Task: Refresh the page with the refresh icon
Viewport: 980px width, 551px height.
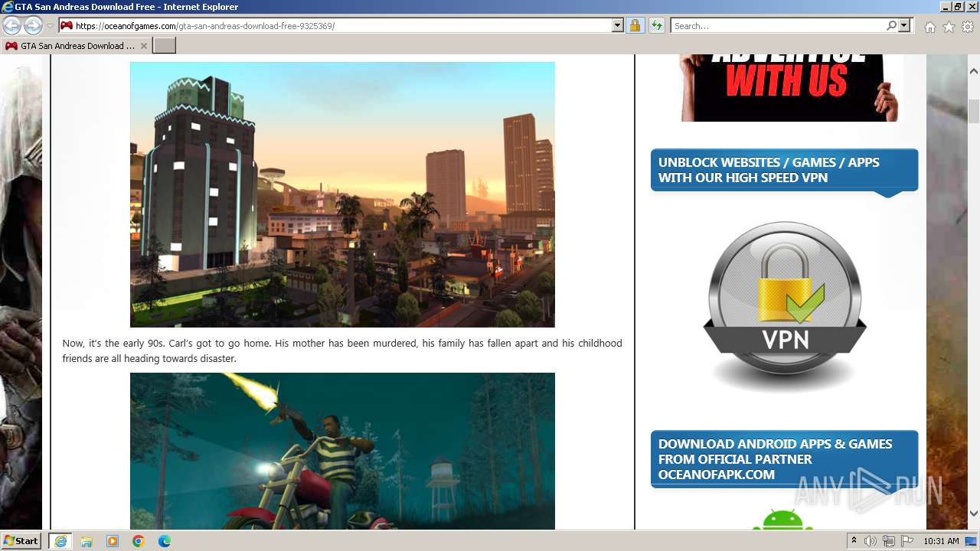Action: 657,26
